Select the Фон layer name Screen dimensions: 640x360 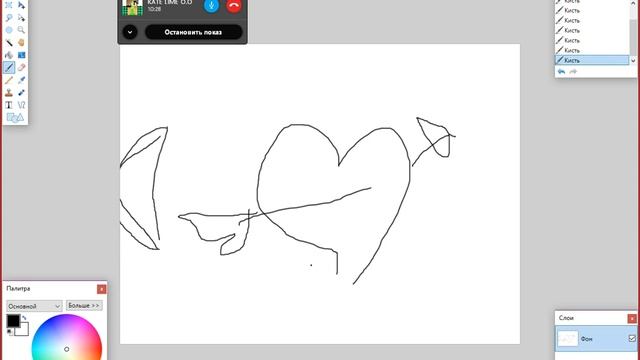(587, 339)
